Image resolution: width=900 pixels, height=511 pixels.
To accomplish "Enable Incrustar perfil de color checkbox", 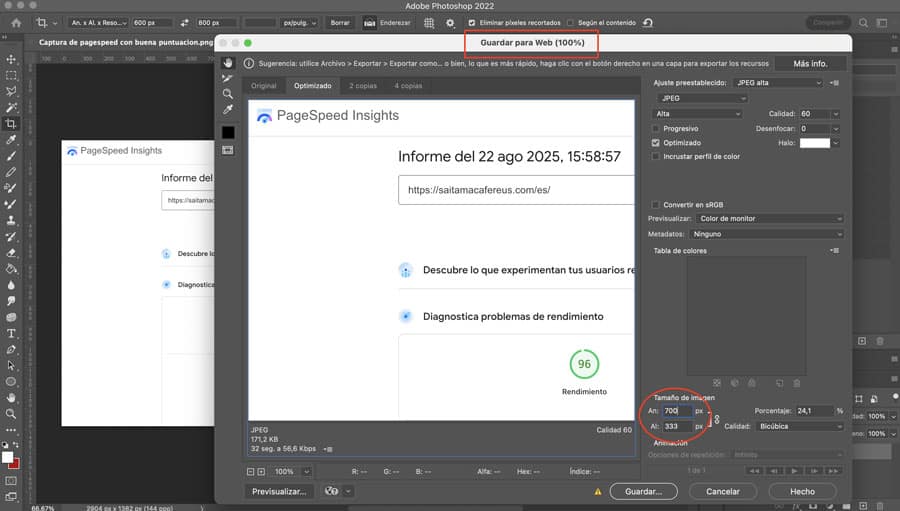I will click(655, 156).
